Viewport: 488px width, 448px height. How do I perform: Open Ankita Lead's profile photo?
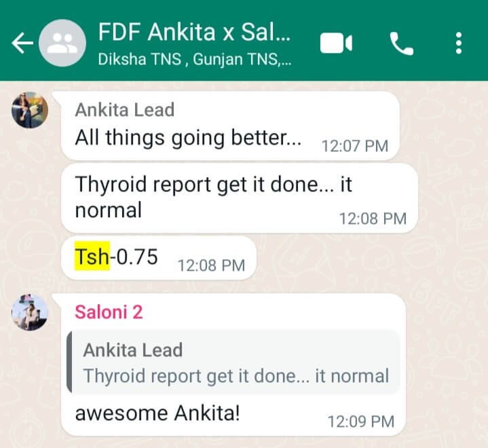(30, 110)
